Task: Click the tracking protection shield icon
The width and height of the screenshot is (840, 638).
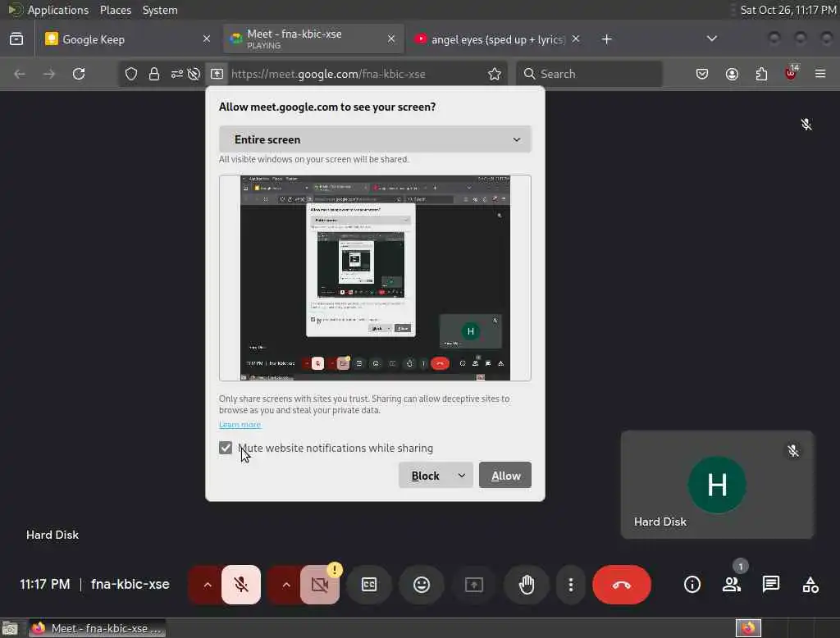Action: 131,74
